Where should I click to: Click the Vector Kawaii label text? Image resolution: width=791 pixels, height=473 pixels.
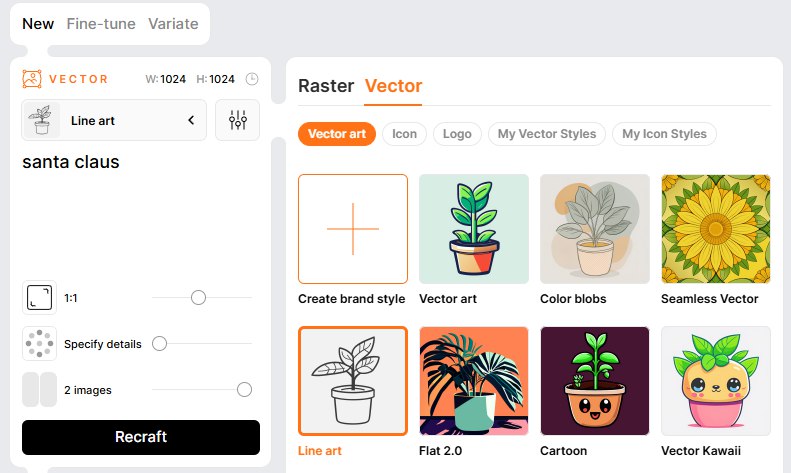[701, 451]
